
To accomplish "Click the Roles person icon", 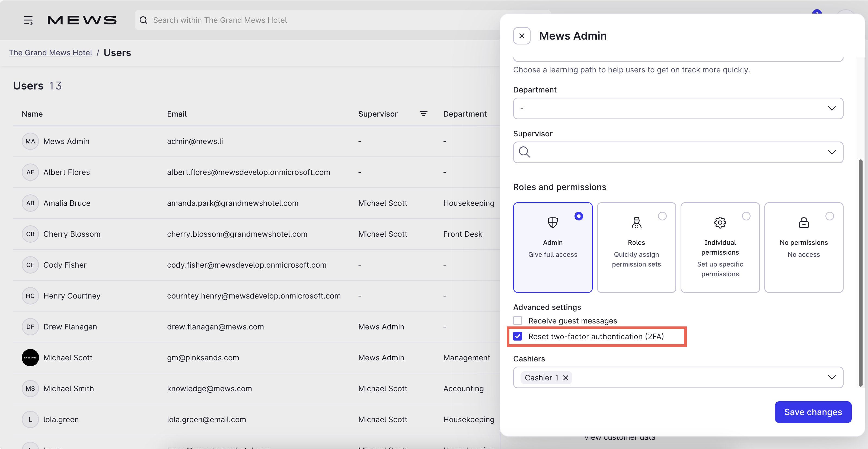I will point(636,222).
